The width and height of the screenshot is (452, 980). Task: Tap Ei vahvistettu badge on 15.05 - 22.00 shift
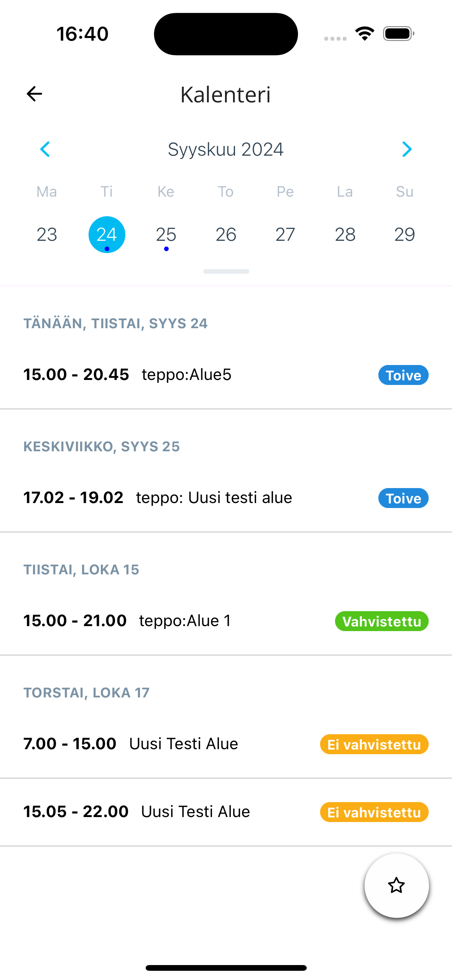374,812
